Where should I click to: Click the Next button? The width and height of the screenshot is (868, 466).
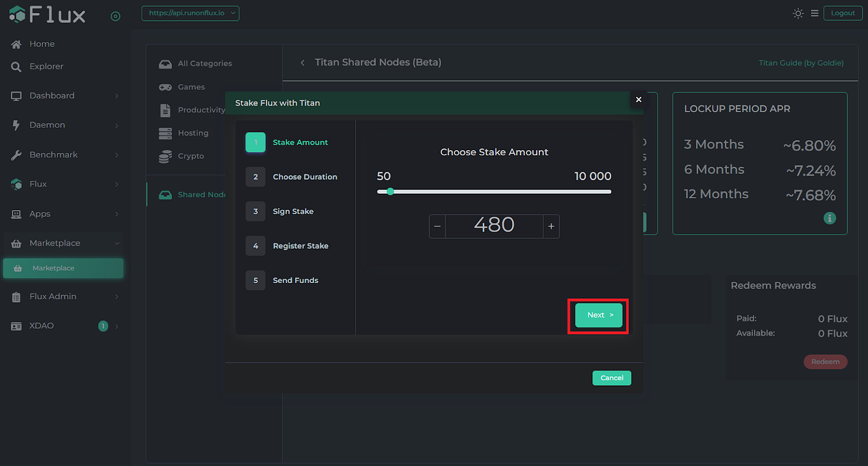pos(599,315)
